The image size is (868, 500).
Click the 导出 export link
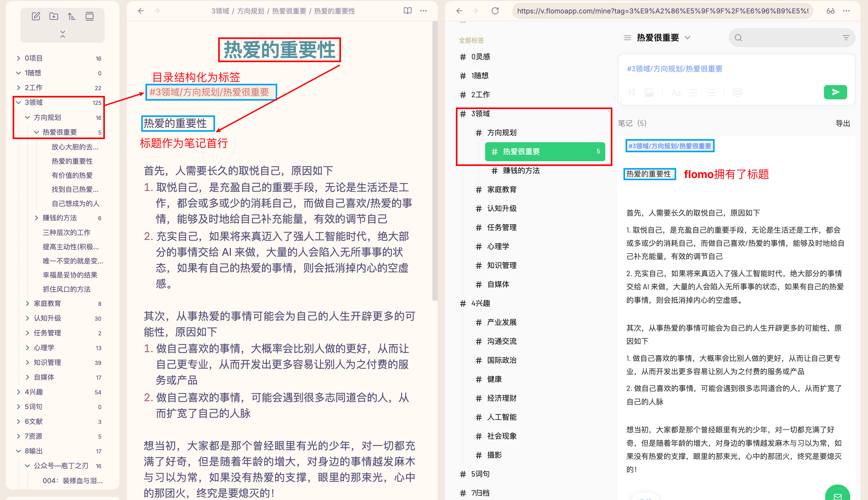pyautogui.click(x=842, y=123)
